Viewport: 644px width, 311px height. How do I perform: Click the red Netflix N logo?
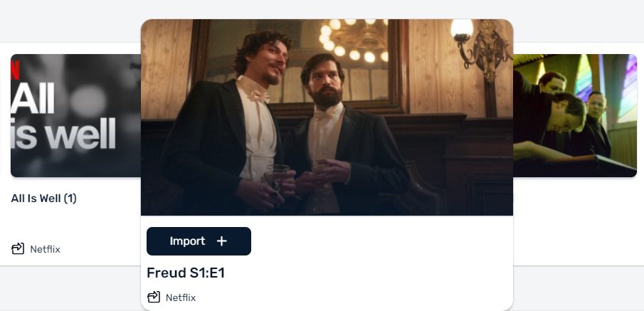point(15,70)
